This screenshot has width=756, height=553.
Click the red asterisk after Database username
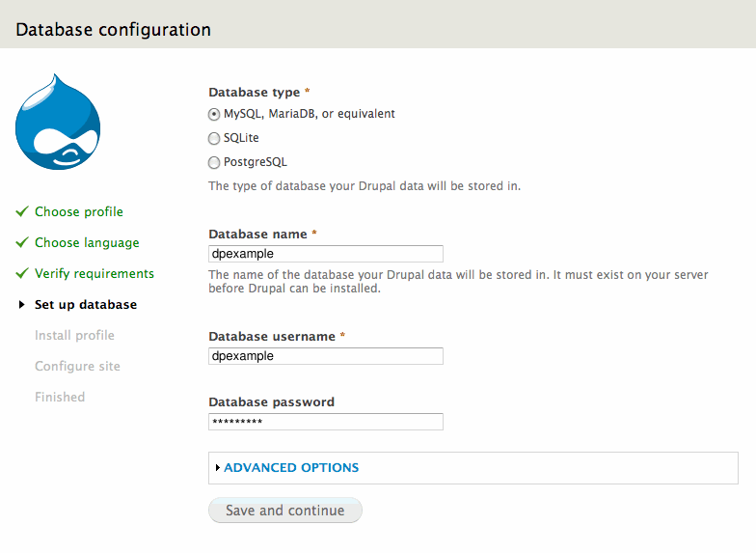pos(342,337)
